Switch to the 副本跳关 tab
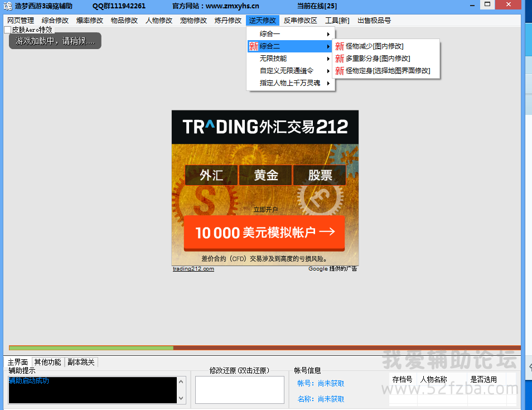 click(x=81, y=362)
